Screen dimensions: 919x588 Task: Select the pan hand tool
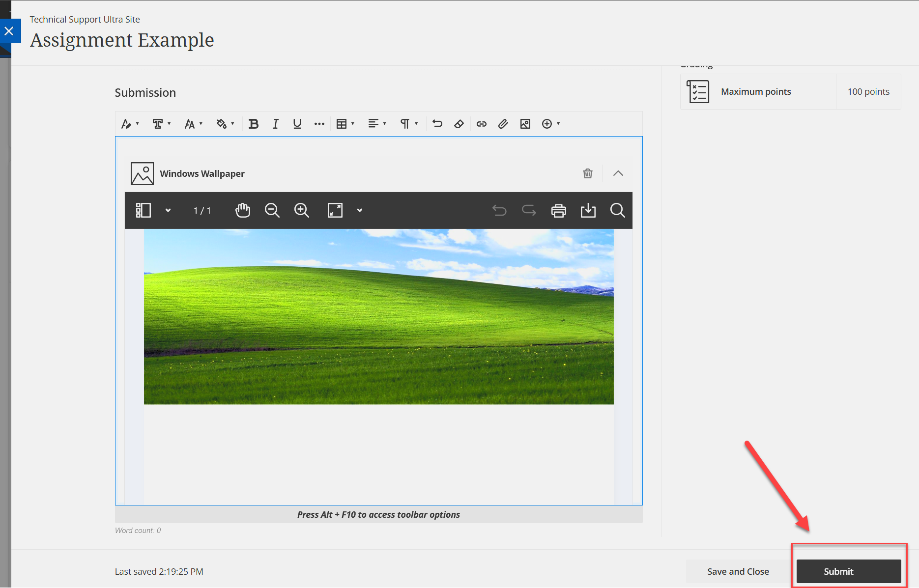point(243,210)
